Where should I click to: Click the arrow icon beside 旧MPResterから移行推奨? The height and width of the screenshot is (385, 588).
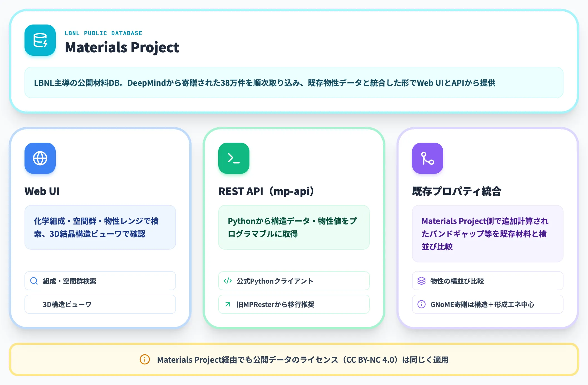pos(228,304)
